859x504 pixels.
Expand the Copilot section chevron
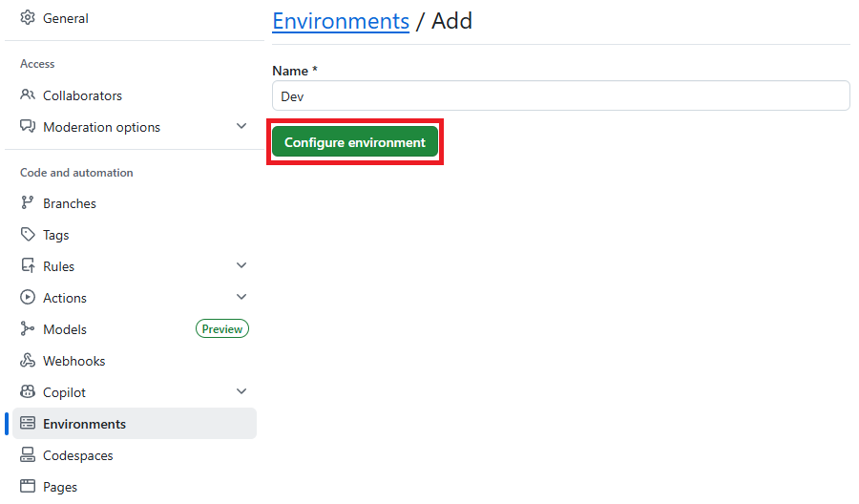[x=241, y=391]
